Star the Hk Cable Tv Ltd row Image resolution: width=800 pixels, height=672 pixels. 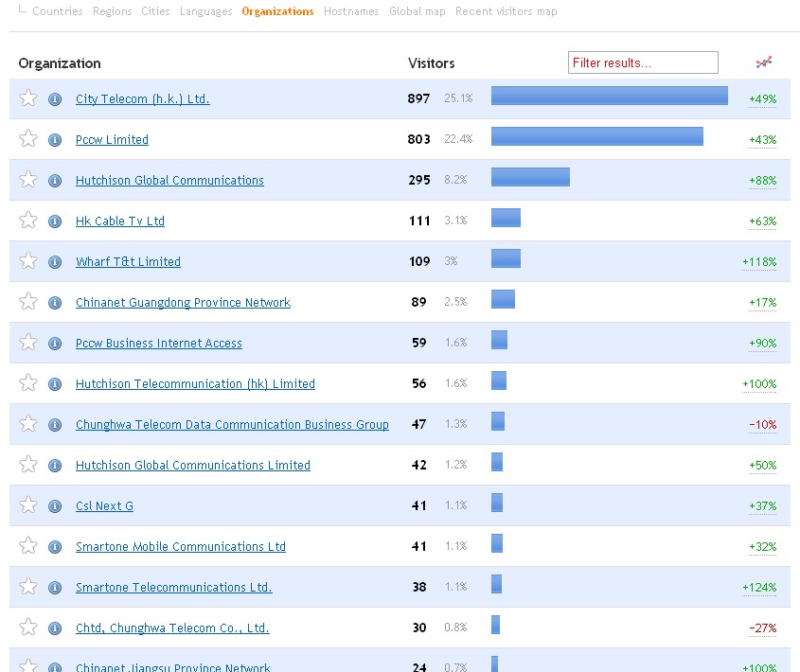pyautogui.click(x=28, y=221)
